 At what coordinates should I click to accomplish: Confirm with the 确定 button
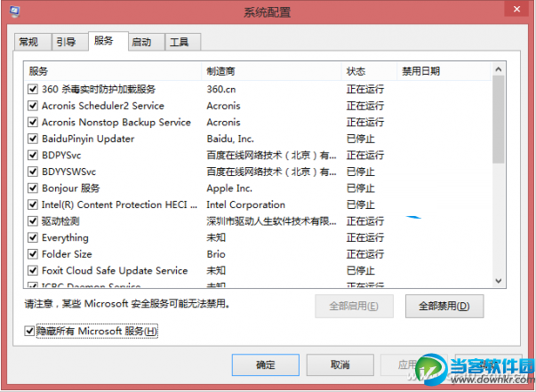266,364
